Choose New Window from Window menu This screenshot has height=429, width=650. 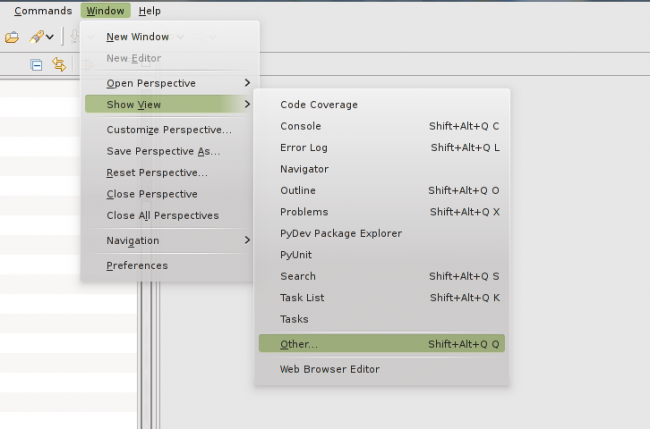coord(137,37)
